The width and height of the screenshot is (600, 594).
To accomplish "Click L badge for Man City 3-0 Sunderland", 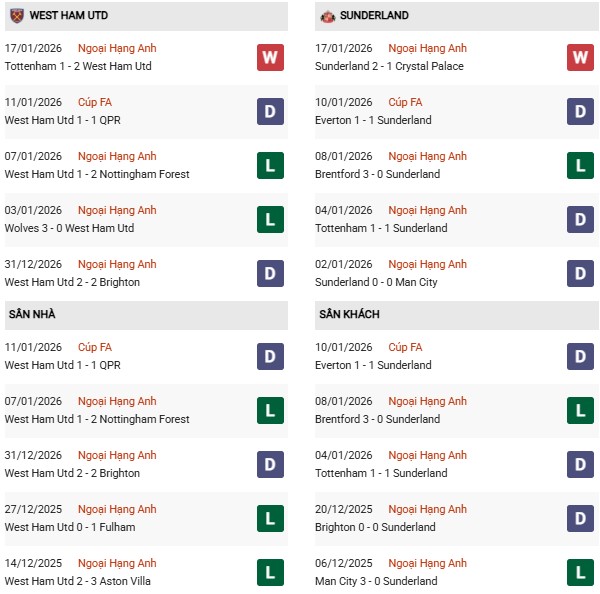I will coord(580,572).
